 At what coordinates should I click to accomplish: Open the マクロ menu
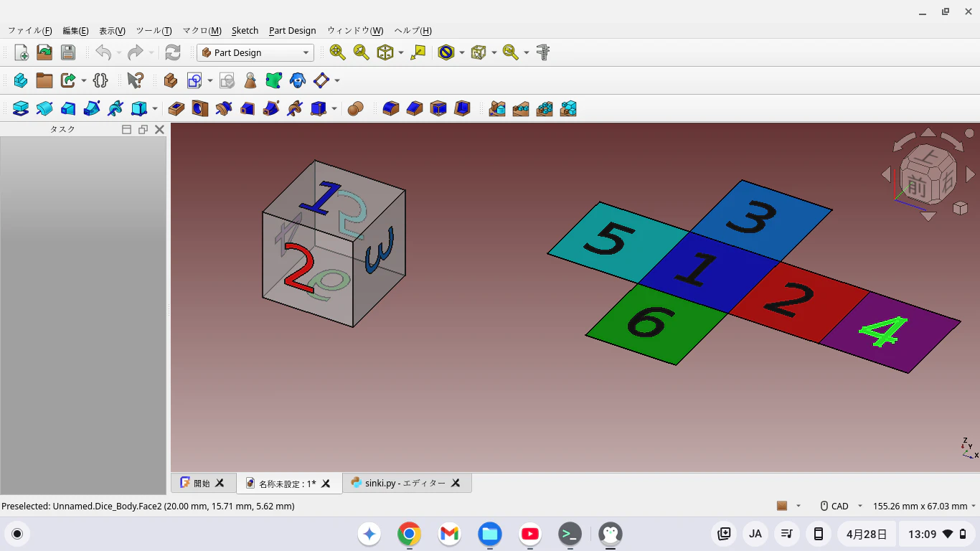click(x=202, y=31)
